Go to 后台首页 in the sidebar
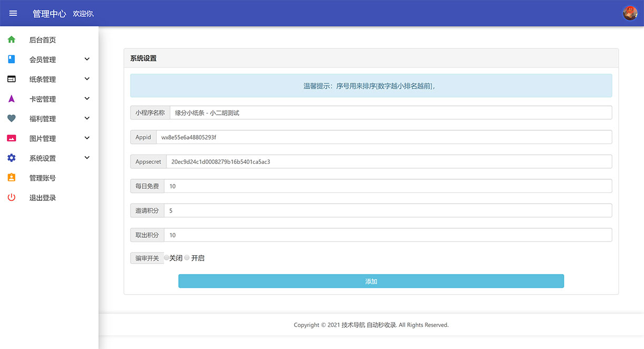644x349 pixels. point(43,40)
